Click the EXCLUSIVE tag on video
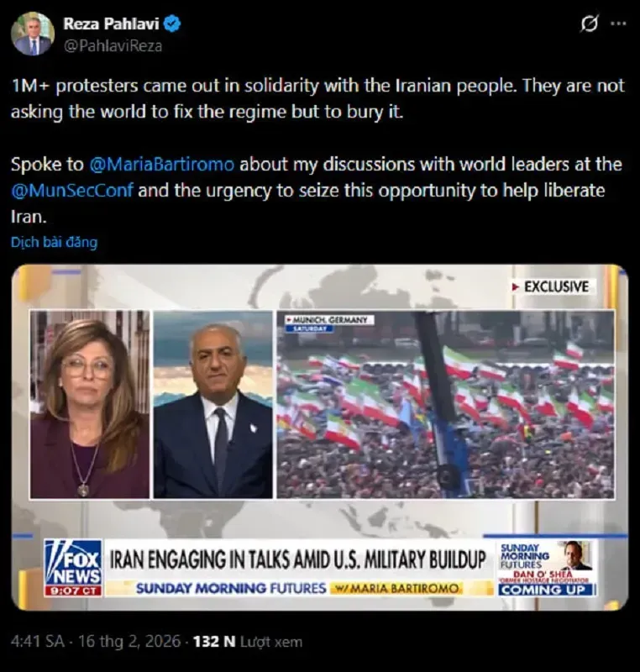Image resolution: width=640 pixels, height=672 pixels. coord(551,286)
